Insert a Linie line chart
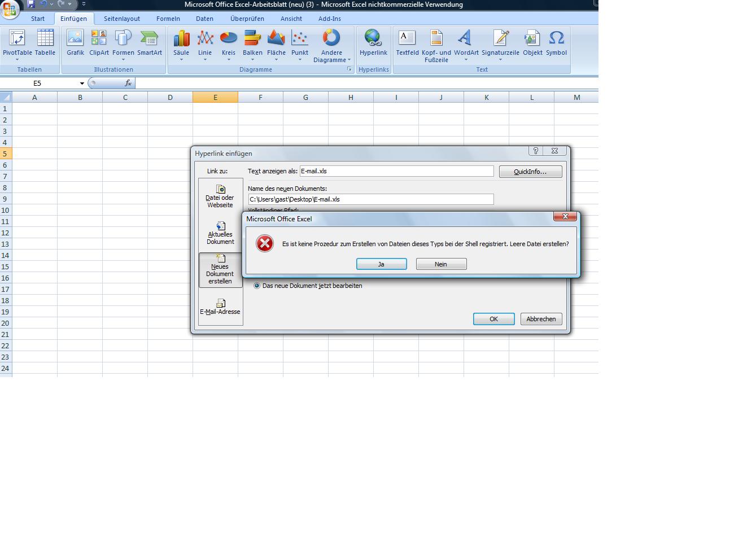Image resolution: width=734 pixels, height=560 pixels. click(205, 45)
